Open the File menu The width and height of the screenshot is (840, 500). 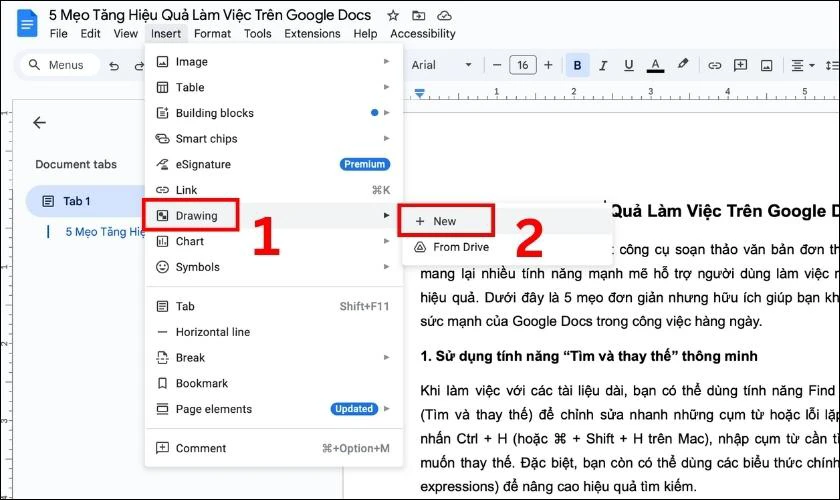tap(58, 34)
